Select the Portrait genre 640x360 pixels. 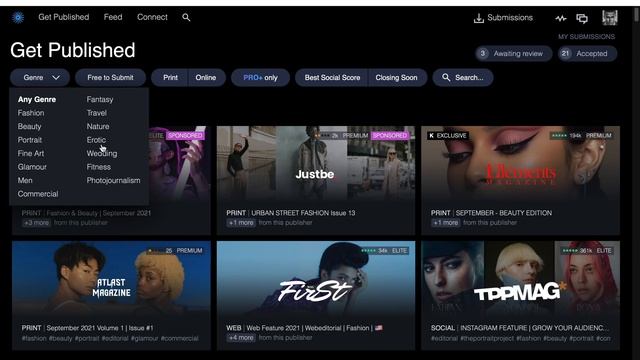[x=30, y=140]
